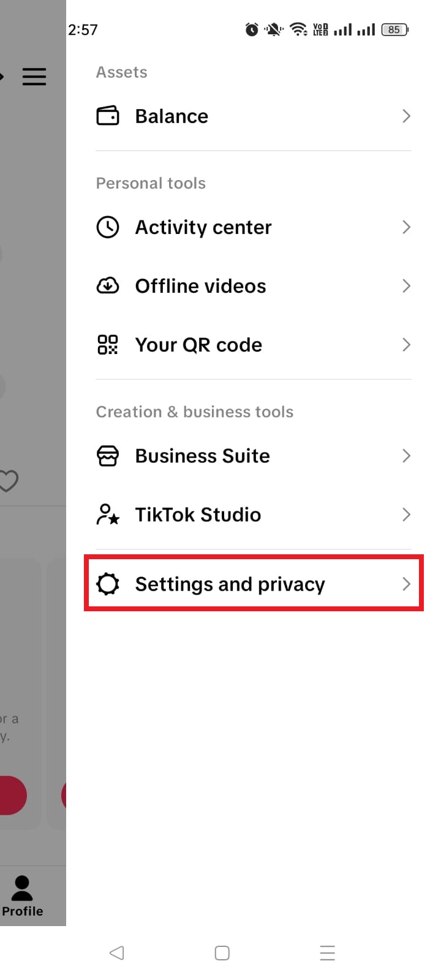Tap the heart icon on the left panel
441x980 pixels.
(9, 481)
